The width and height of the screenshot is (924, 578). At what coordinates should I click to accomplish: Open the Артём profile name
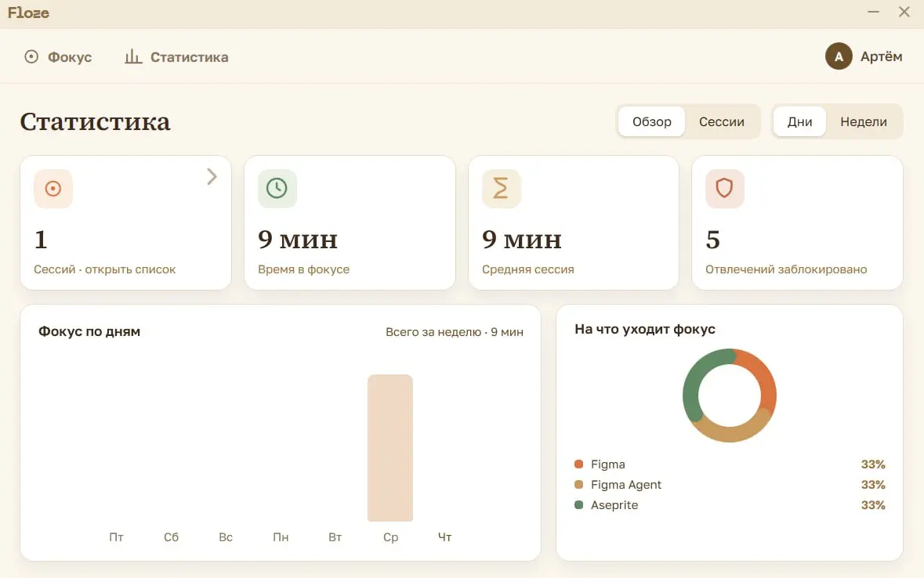click(881, 56)
